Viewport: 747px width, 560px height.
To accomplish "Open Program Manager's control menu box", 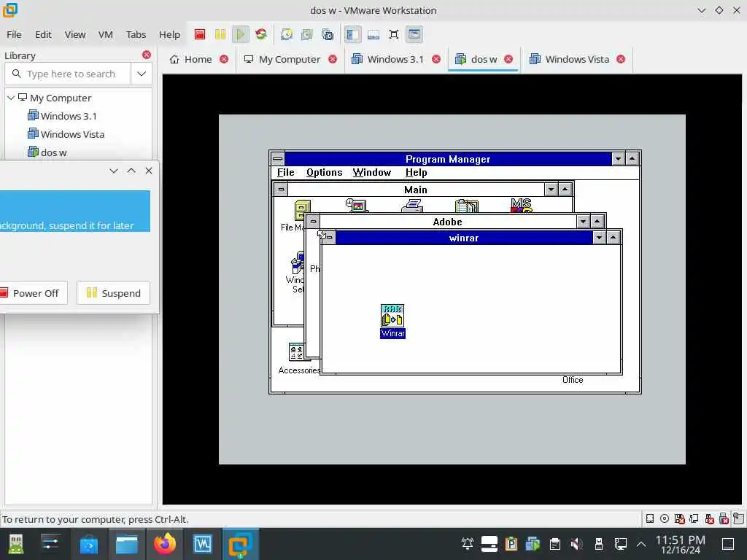I will (x=278, y=158).
